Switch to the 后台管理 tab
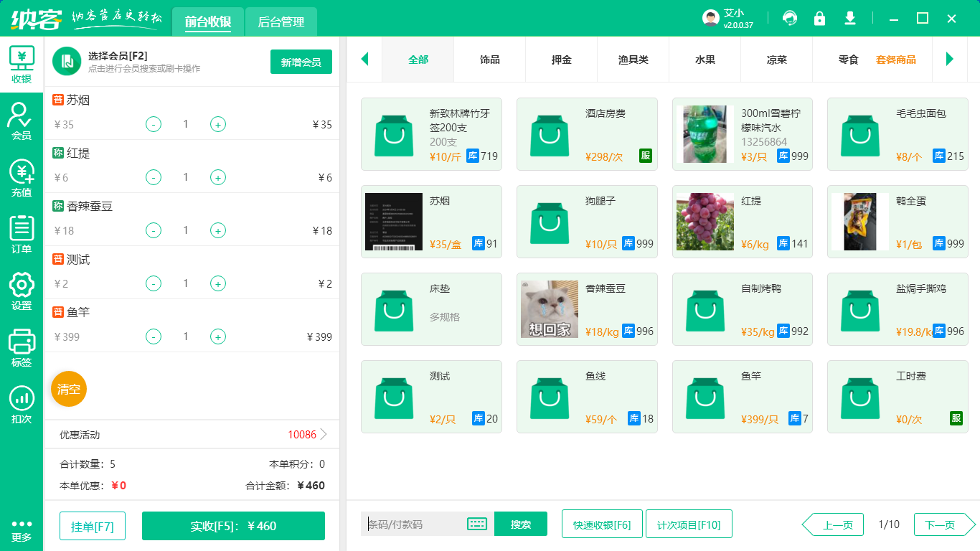The image size is (980, 551). [280, 22]
